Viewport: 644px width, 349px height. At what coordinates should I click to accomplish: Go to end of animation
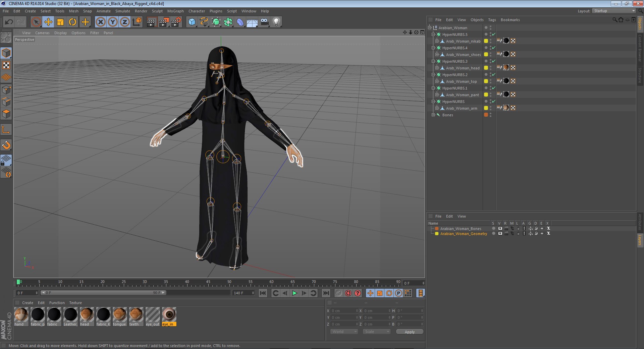pos(326,293)
